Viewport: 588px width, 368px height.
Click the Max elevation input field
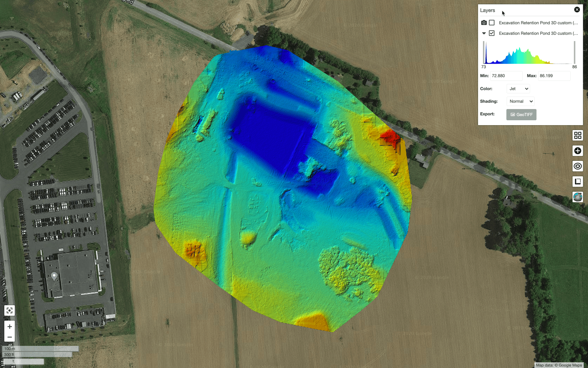[x=554, y=76]
